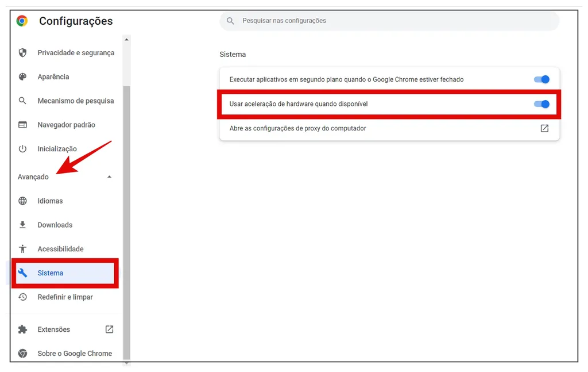Click the Configurações page title

click(x=76, y=21)
